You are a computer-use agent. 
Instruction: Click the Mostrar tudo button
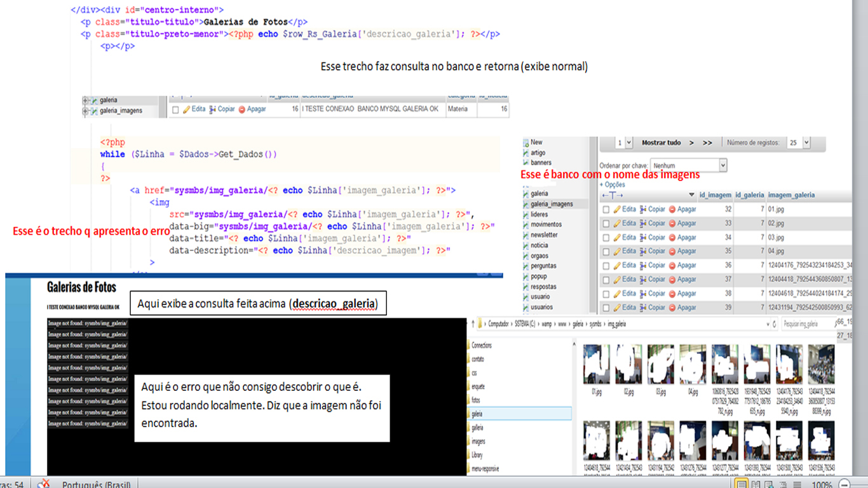[x=661, y=143]
